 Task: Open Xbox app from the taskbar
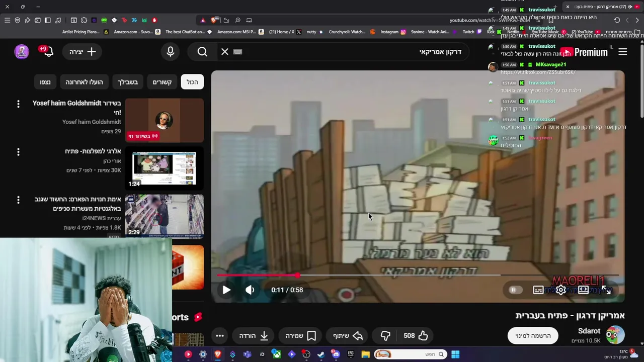(x=277, y=354)
